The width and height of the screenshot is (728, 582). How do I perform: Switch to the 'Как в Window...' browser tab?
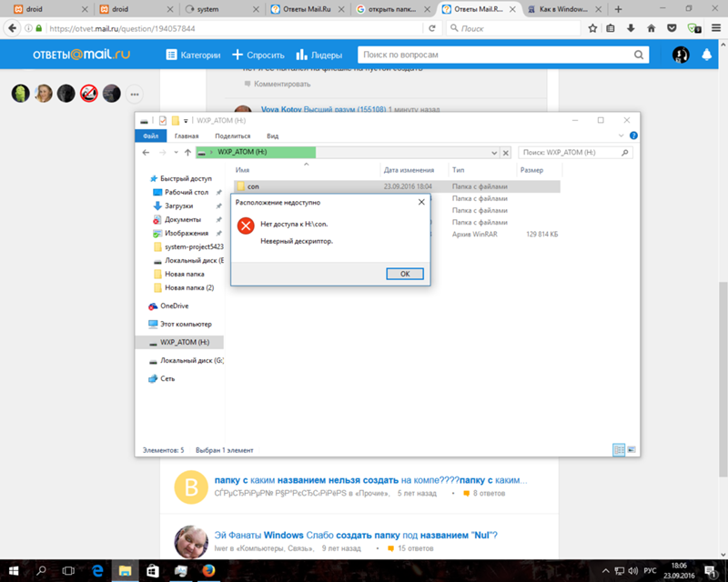pyautogui.click(x=562, y=9)
